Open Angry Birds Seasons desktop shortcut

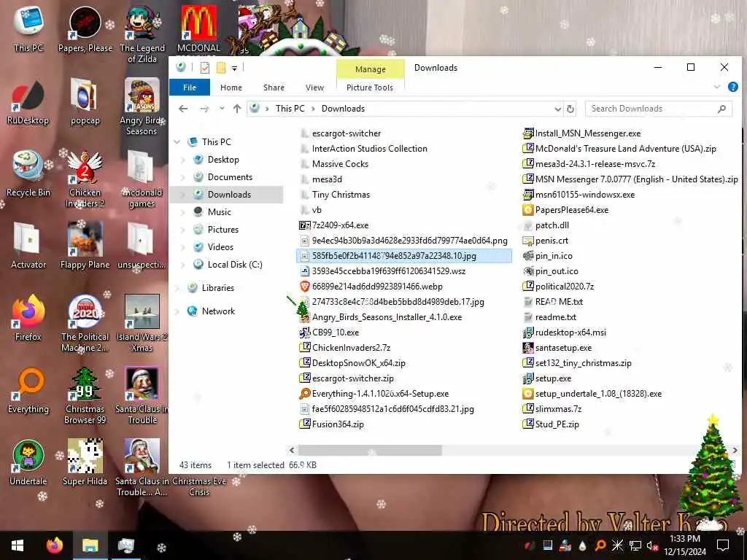pos(142,107)
